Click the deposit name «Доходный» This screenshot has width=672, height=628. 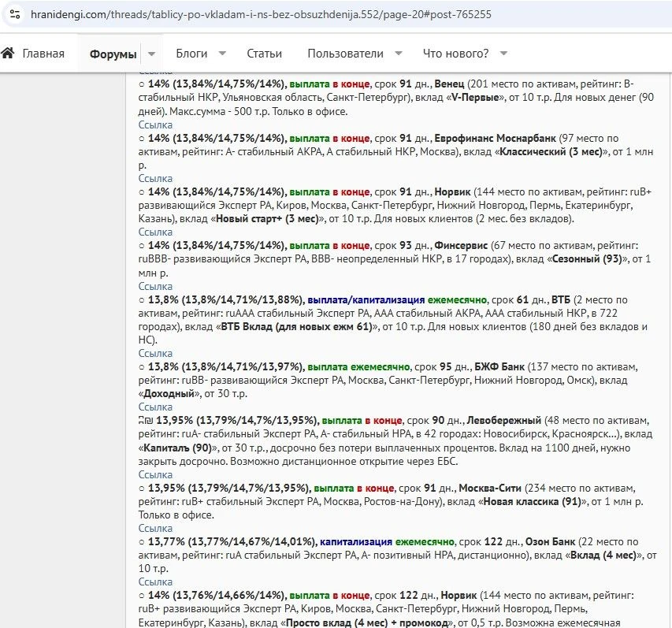[169, 393]
